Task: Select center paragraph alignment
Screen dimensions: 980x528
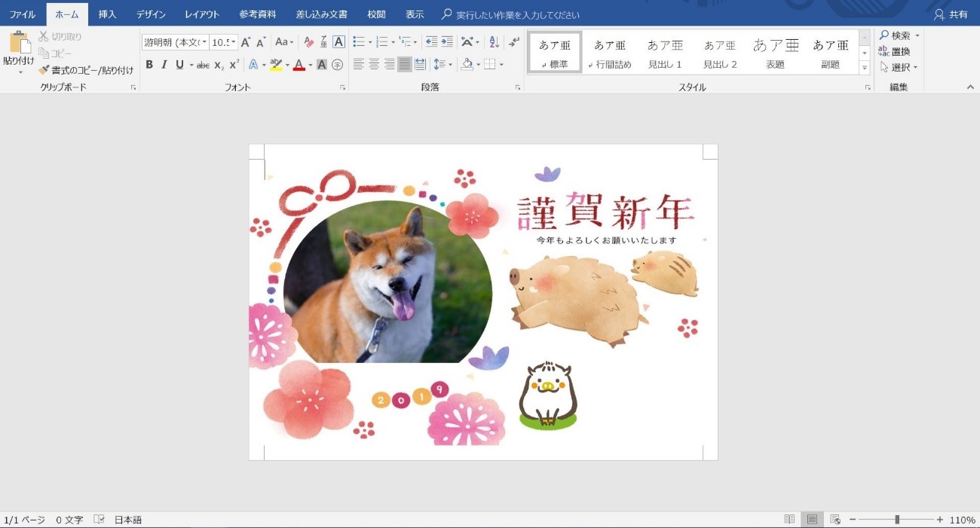Action: [x=373, y=66]
